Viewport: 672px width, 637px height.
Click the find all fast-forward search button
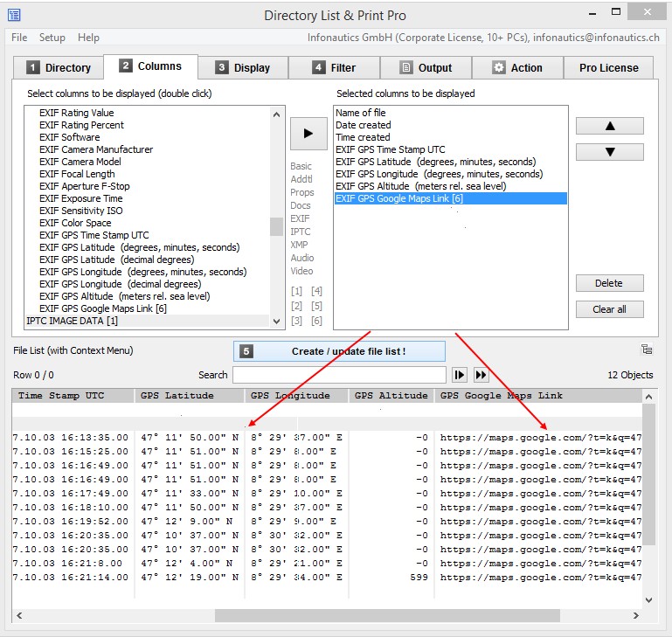click(481, 375)
